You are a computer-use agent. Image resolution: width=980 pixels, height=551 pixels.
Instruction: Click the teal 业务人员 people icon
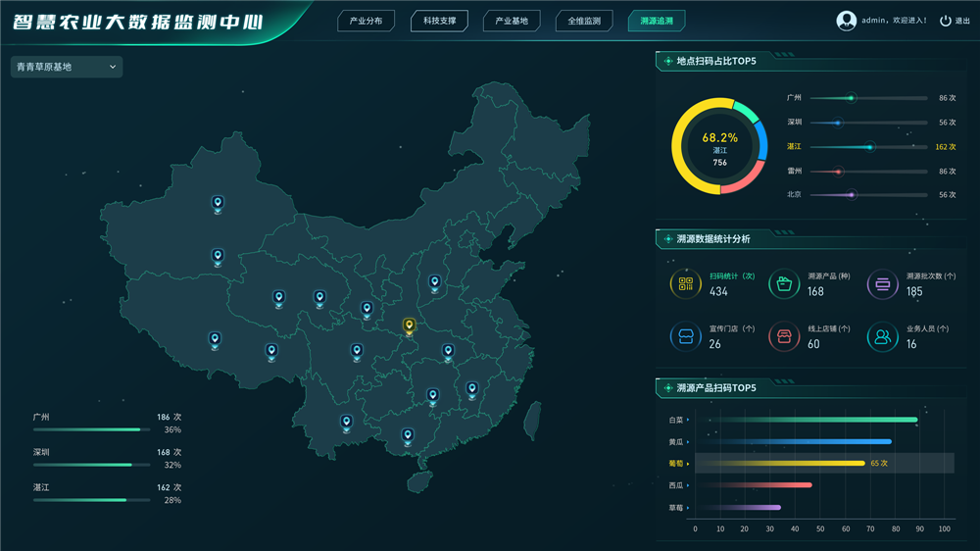[882, 337]
